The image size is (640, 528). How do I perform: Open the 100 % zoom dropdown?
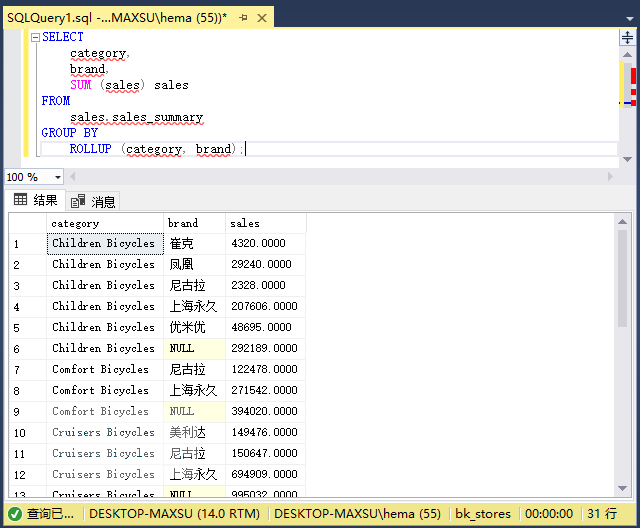58,177
